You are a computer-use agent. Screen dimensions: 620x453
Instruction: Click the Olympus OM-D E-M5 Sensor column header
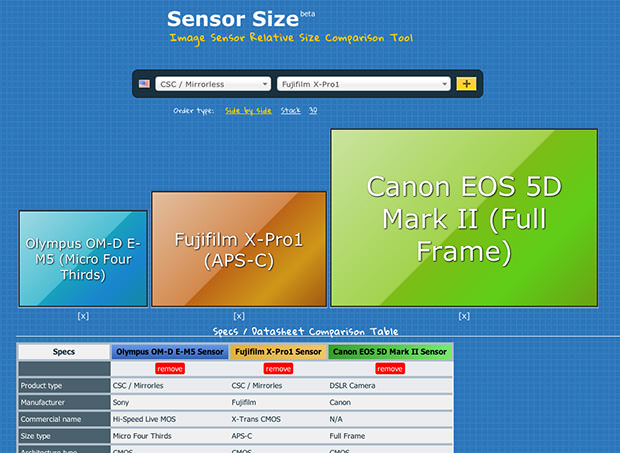tap(170, 351)
